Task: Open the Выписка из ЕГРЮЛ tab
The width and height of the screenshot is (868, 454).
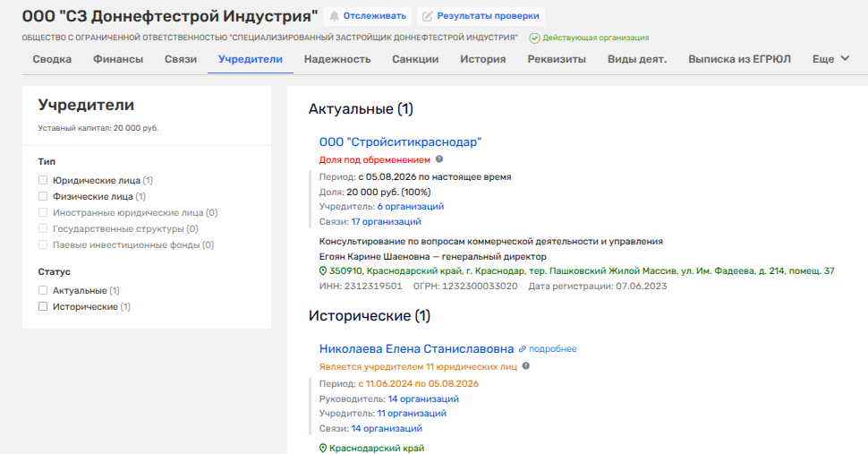Action: pyautogui.click(x=739, y=59)
